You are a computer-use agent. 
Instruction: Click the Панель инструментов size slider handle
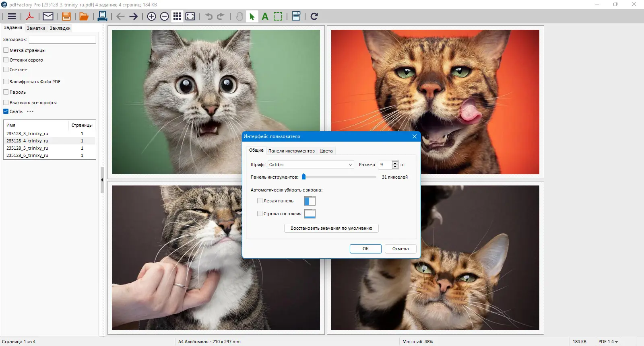(x=304, y=177)
